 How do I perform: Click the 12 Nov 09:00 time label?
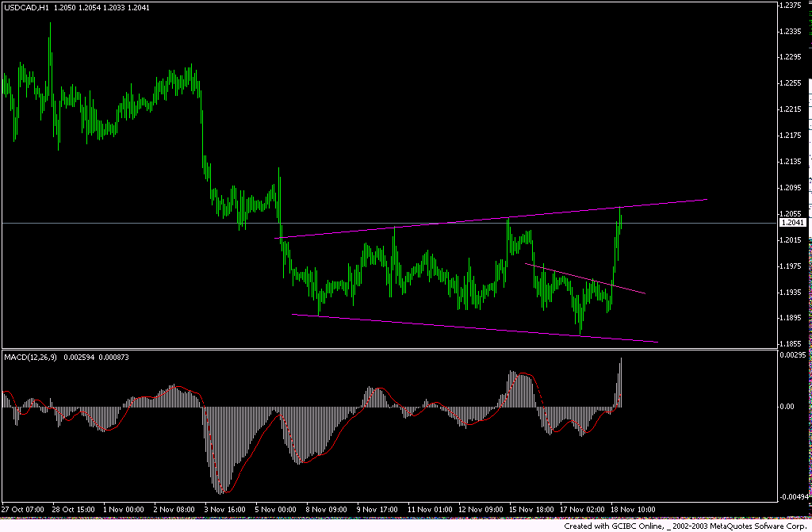(x=481, y=510)
